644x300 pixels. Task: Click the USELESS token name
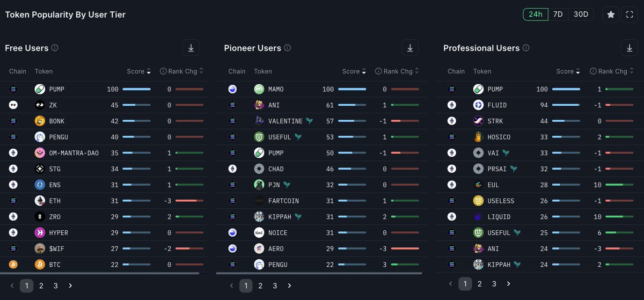point(501,201)
